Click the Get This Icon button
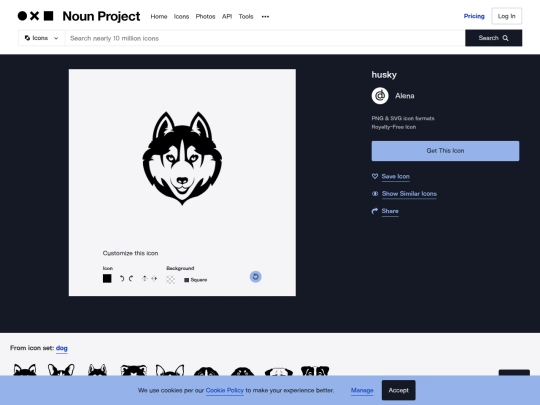 [445, 151]
